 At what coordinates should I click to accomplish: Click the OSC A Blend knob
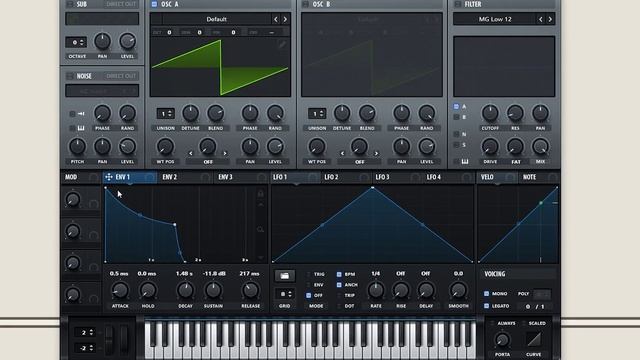click(x=216, y=113)
